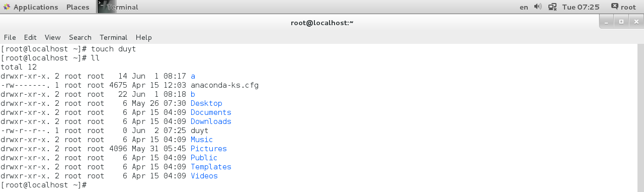This screenshot has width=644, height=192.
Task: Minimize the terminal window
Action: tap(607, 22)
